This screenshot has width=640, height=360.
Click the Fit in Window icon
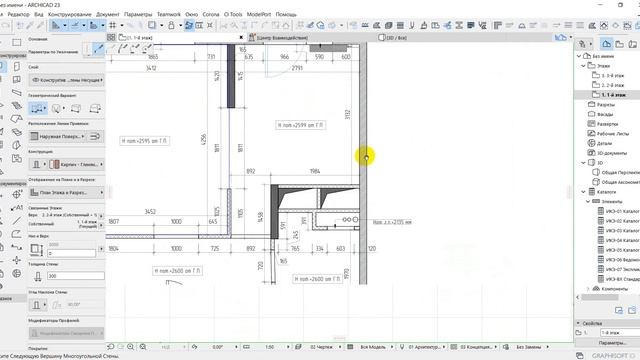tap(143, 347)
